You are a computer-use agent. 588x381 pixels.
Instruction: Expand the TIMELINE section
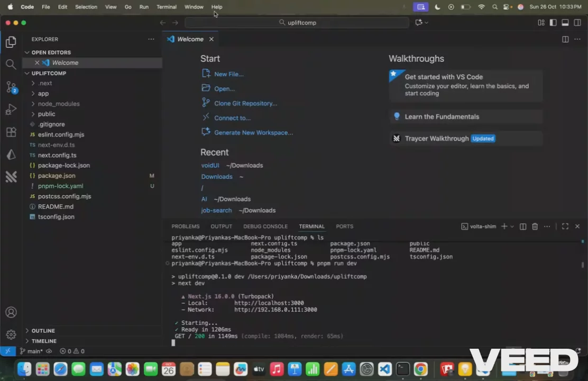44,341
